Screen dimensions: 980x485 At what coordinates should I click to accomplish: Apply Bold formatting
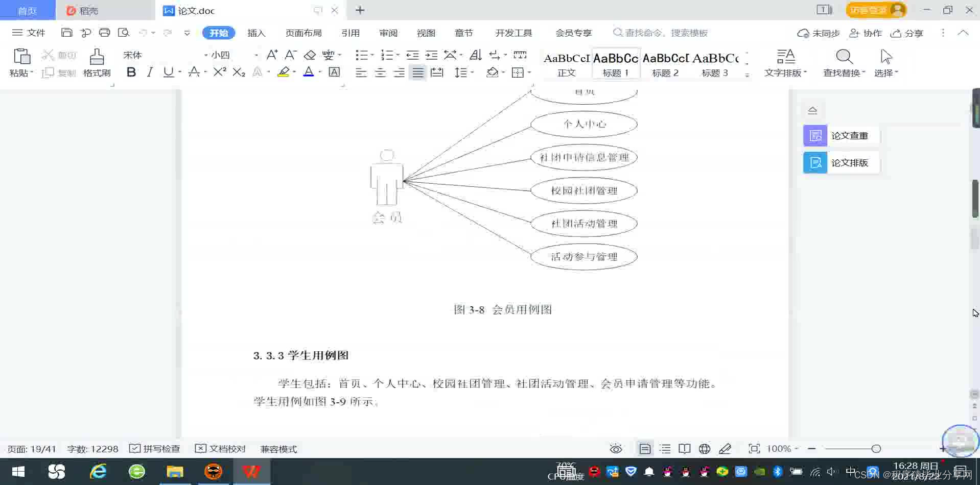[131, 72]
